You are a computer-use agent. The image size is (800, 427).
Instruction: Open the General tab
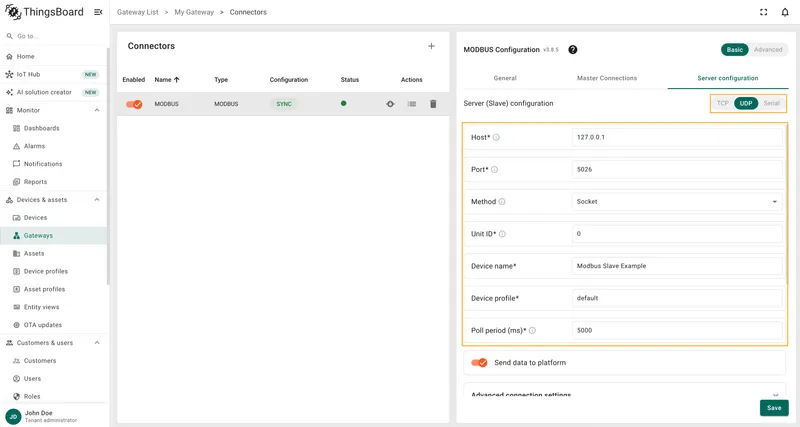(x=505, y=78)
